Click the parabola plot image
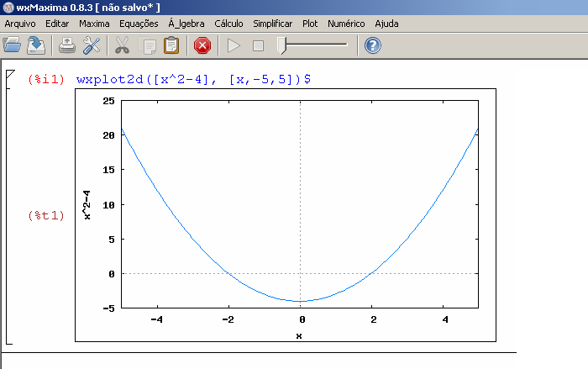 click(x=286, y=215)
